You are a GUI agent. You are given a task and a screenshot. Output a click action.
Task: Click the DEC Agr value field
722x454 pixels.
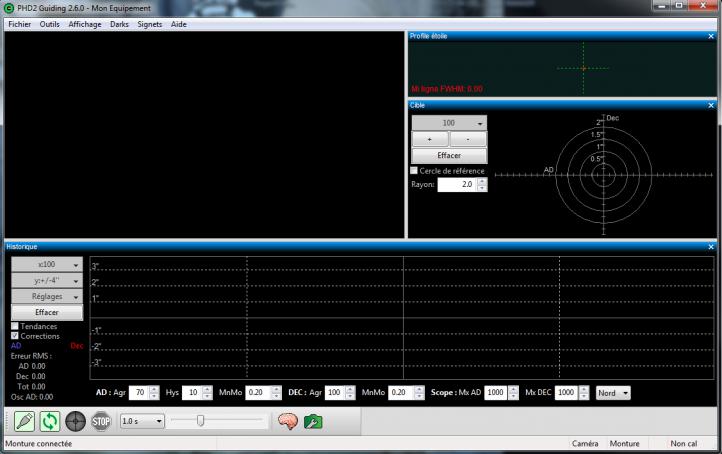(x=335, y=392)
